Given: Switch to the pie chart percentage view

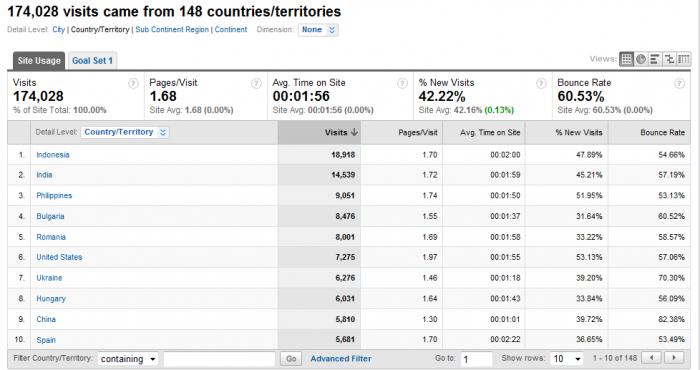Looking at the screenshot, I should tap(641, 59).
